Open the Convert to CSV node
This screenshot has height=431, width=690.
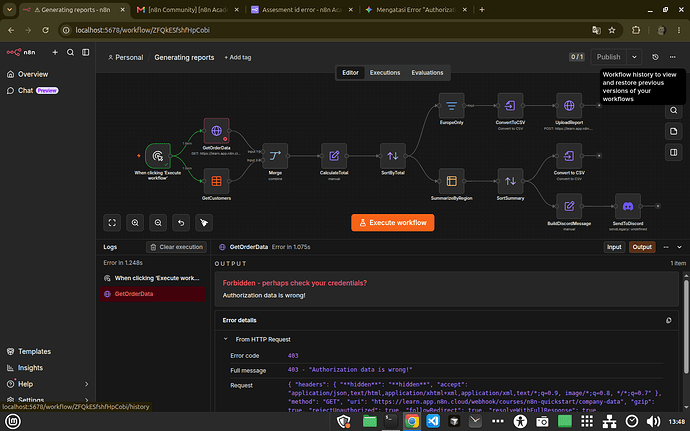coord(569,156)
